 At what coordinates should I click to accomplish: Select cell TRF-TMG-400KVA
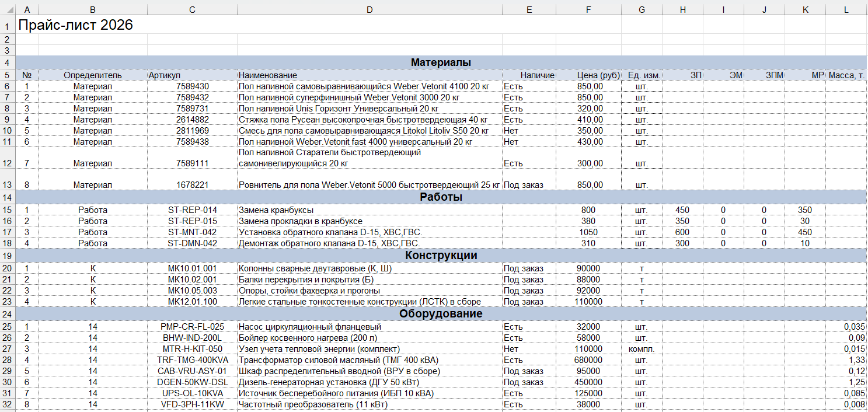(192, 360)
